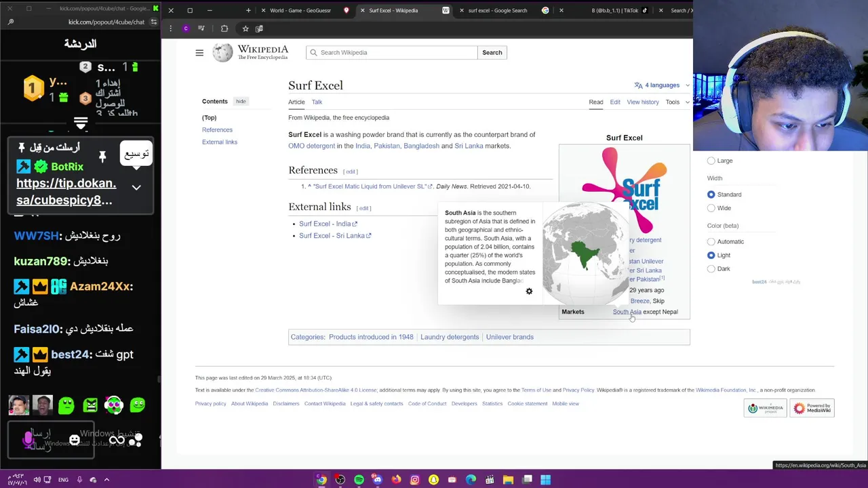Collapse the chat leaderboard handle
Viewport: 868px width, 488px height.
pos(81,123)
